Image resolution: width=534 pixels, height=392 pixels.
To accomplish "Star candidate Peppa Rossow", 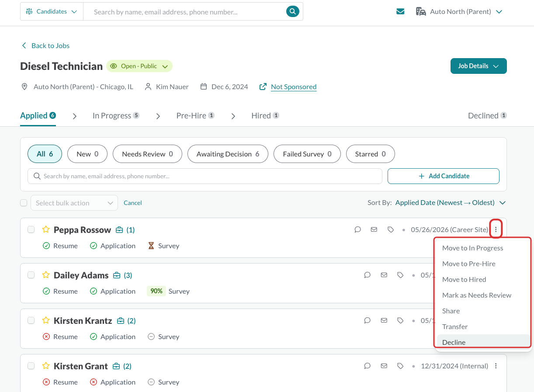I will point(45,229).
